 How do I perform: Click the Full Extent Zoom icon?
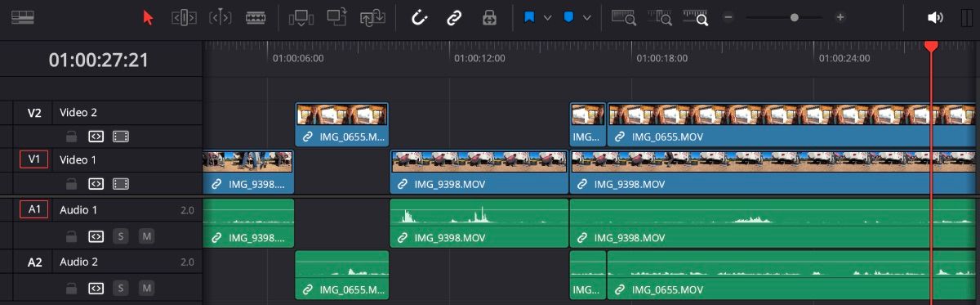(x=624, y=17)
